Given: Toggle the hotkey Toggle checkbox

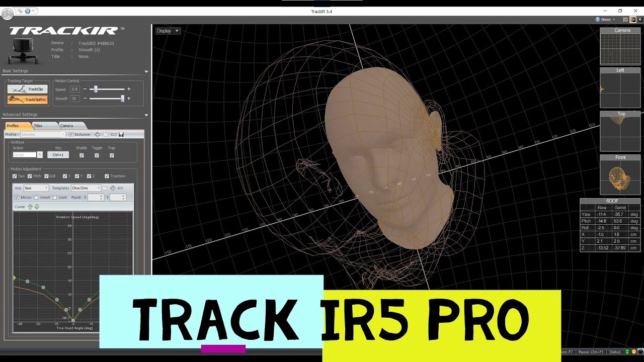Looking at the screenshot, I should [97, 155].
